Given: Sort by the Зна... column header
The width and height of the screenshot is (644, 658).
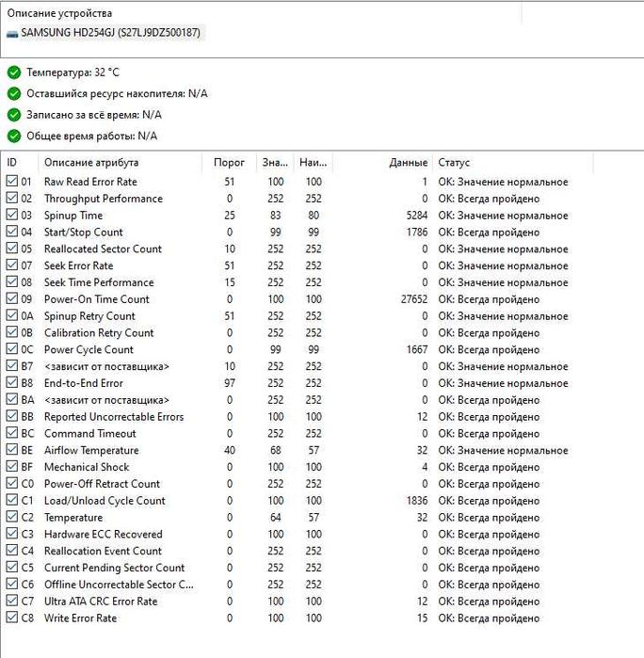Looking at the screenshot, I should (x=275, y=163).
